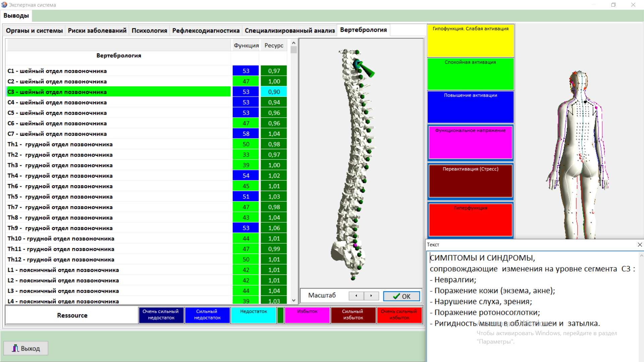Increase scale with right arrow button
Viewport: 644px width, 362px height.
[371, 296]
